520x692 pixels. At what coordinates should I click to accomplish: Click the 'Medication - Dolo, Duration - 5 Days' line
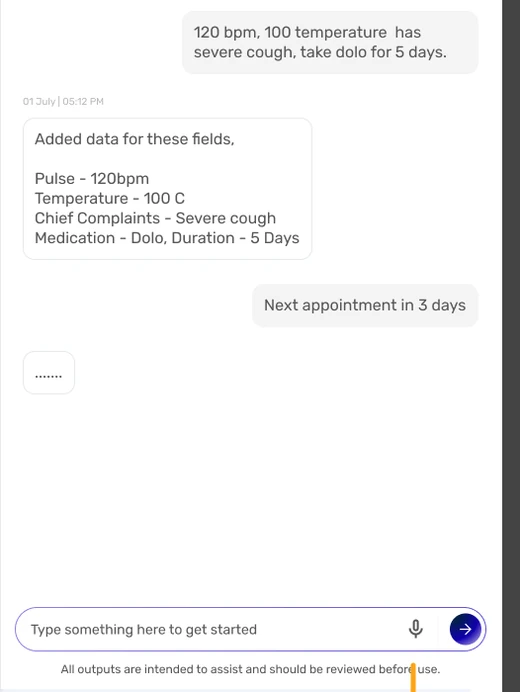tap(167, 238)
